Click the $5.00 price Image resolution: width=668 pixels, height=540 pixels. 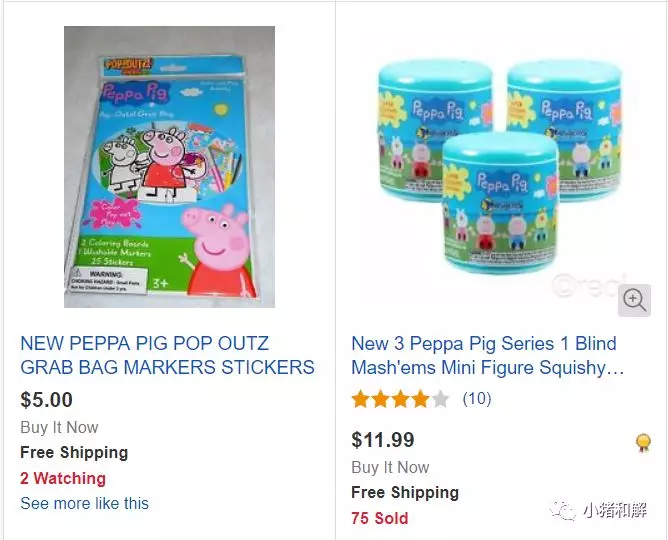point(47,400)
